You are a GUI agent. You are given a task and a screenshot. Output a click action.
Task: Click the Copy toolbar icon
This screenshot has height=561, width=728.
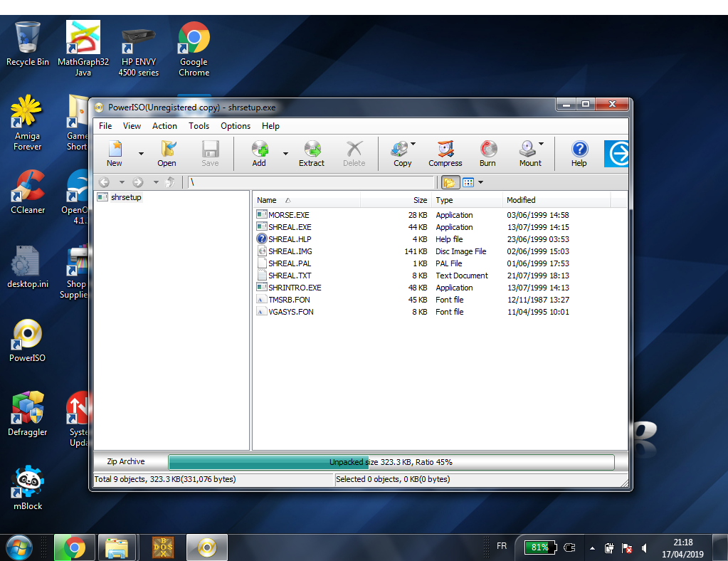(x=401, y=153)
